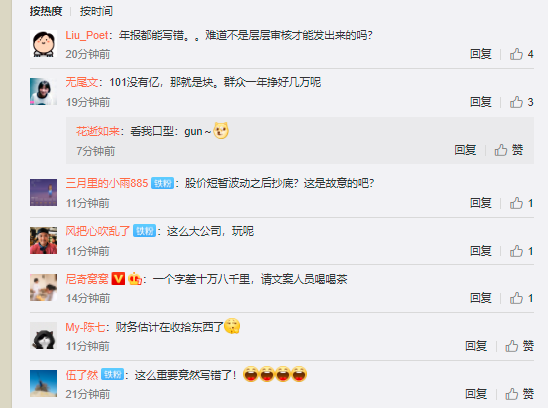The image size is (548, 408).
Task: Open 三月里的小雨885's profile link
Action: tap(107, 183)
